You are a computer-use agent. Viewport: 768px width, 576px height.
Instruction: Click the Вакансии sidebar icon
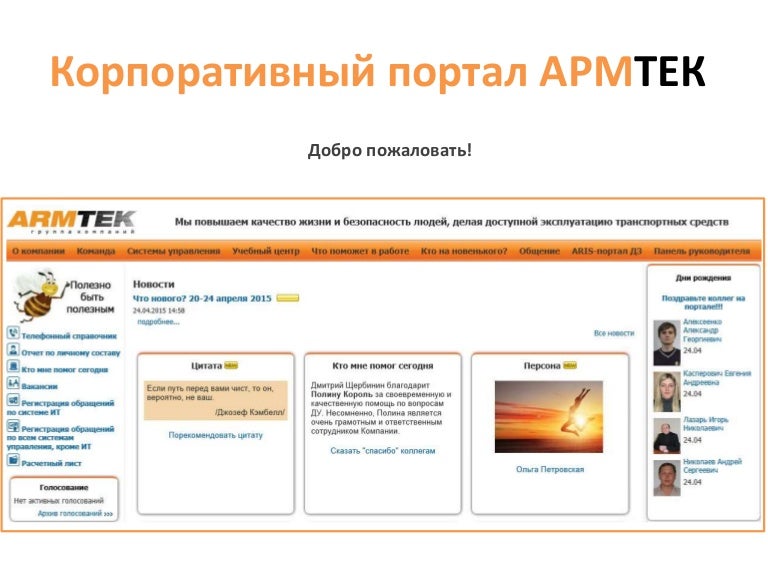(x=13, y=385)
